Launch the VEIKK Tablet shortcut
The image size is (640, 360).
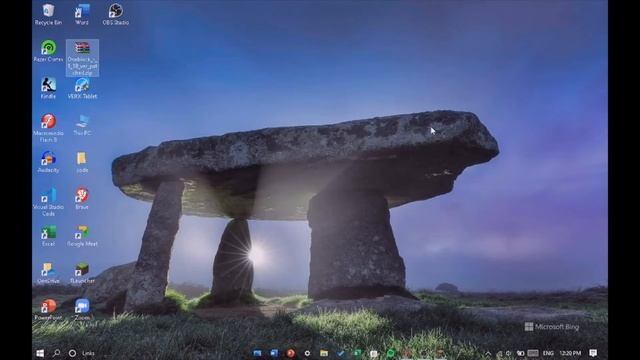[x=82, y=88]
